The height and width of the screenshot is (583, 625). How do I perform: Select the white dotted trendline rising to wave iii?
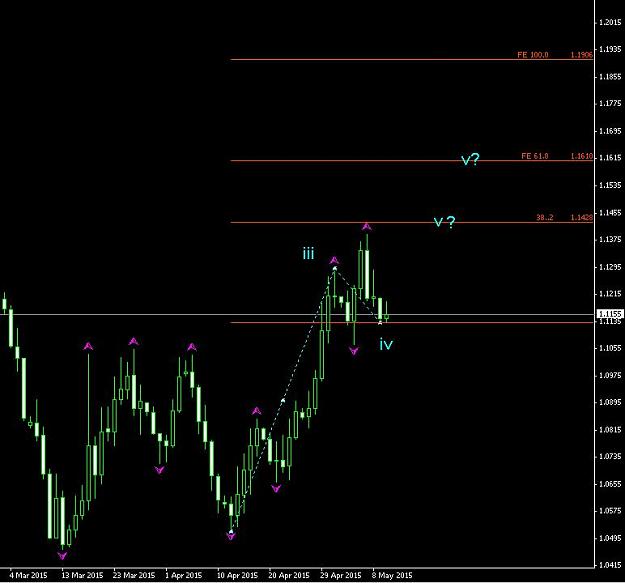[283, 400]
